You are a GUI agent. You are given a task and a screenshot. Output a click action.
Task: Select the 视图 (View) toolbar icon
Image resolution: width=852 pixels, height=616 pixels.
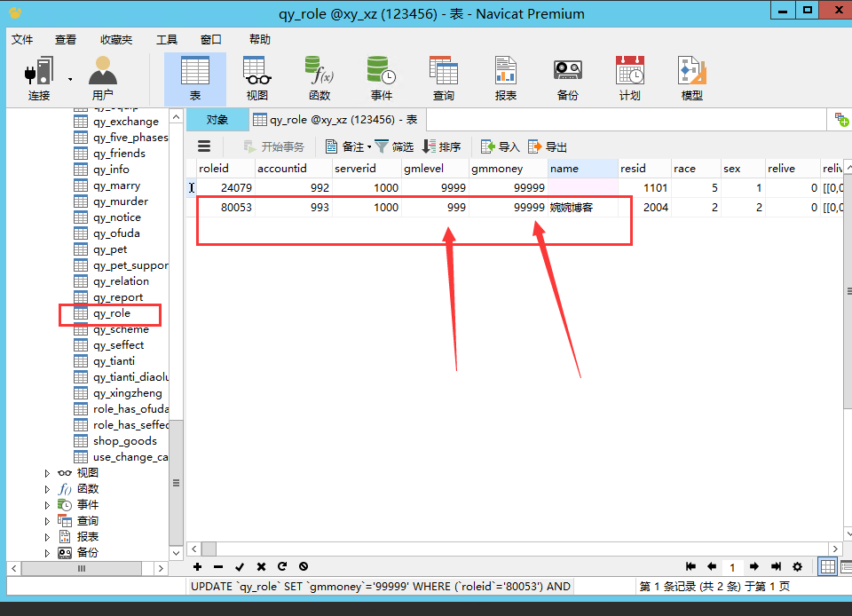257,78
